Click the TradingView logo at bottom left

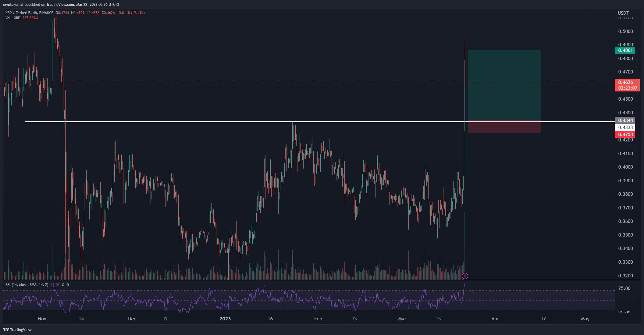click(x=17, y=330)
